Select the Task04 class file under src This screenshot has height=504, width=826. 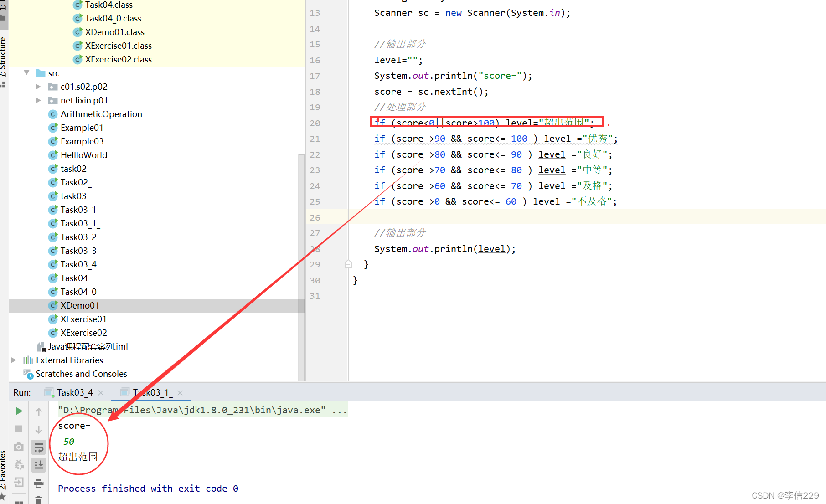[74, 278]
